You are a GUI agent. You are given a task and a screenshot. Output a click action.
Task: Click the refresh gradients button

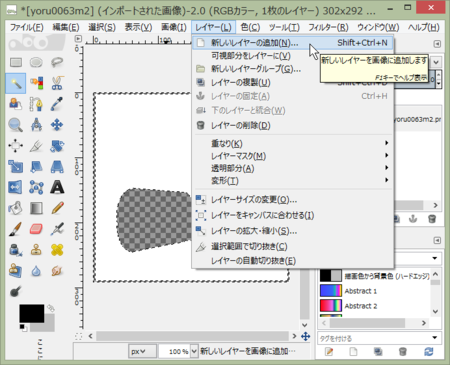click(x=429, y=352)
